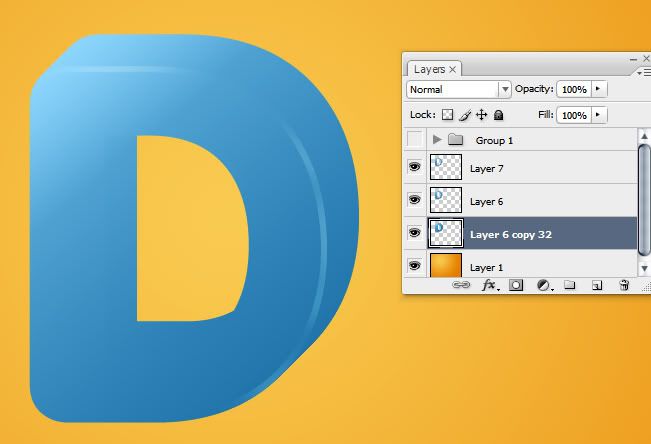Click the layers scrollbar thumb
The height and width of the screenshot is (444, 651).
point(644,200)
